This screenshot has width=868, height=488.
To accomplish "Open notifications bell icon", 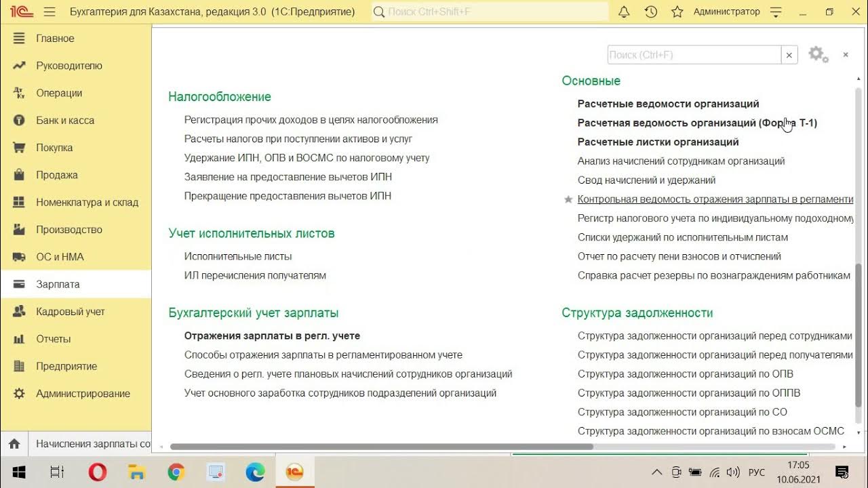I will click(625, 12).
